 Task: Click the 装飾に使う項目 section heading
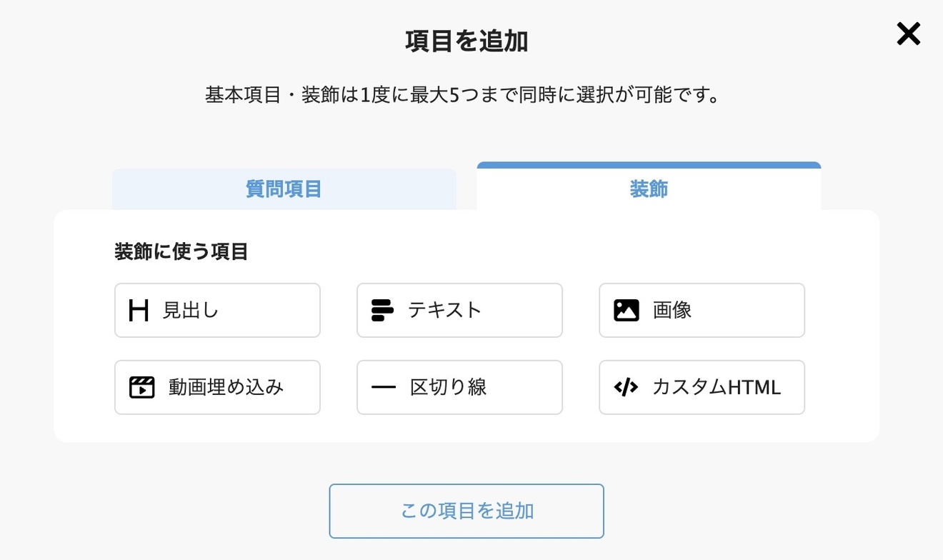pyautogui.click(x=181, y=251)
